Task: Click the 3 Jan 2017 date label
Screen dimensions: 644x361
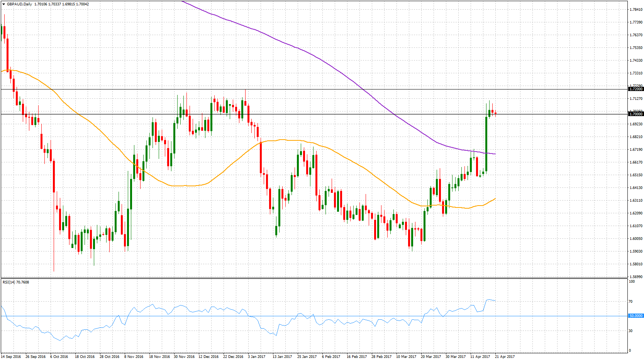Action: (x=256, y=357)
